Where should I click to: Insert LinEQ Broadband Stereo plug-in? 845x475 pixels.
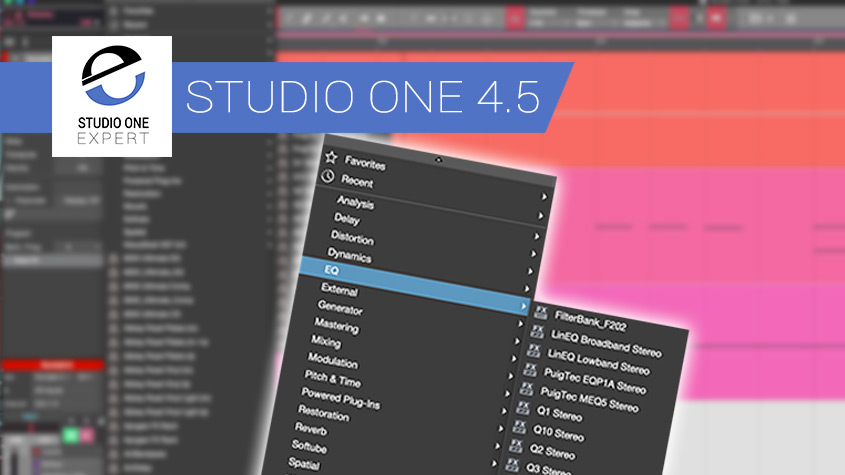coord(606,344)
